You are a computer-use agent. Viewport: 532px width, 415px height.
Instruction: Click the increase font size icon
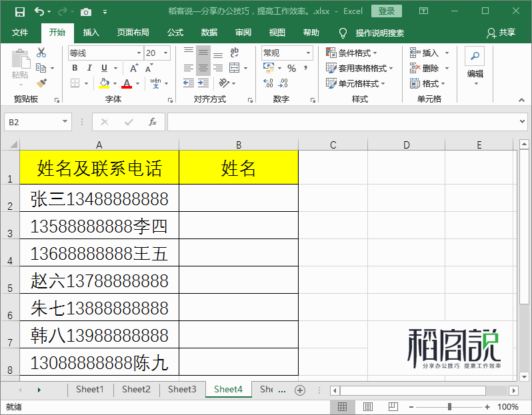tap(134, 68)
